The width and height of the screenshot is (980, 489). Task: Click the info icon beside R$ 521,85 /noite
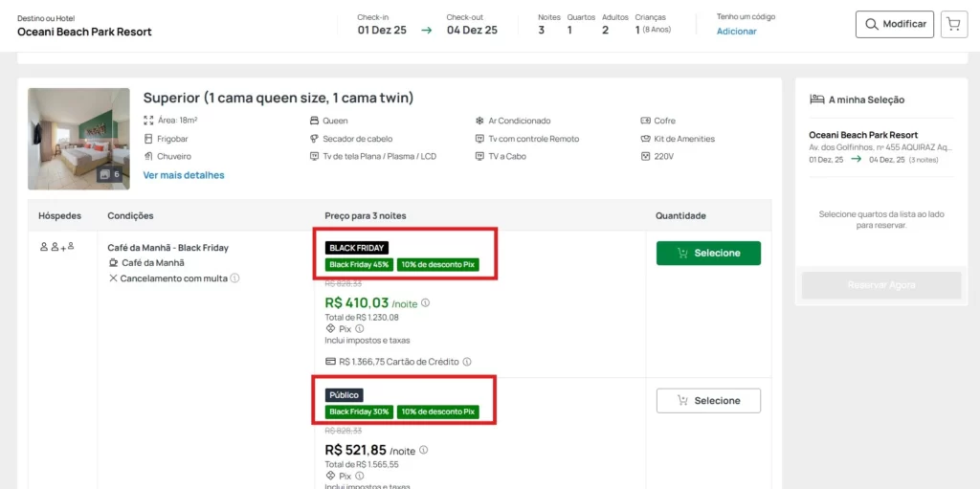click(x=423, y=450)
